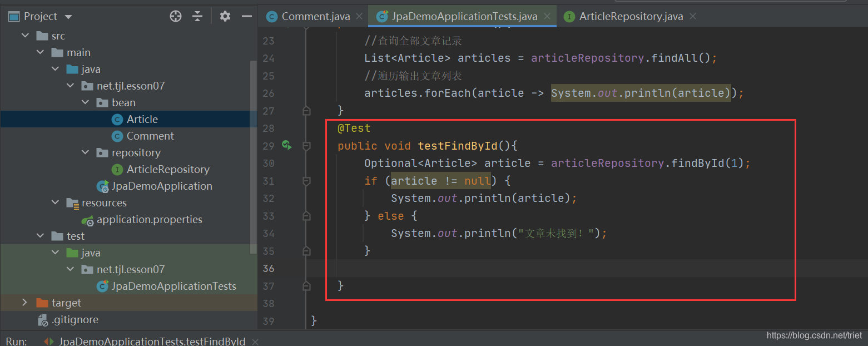Click line number 30 in gutter

click(x=268, y=163)
